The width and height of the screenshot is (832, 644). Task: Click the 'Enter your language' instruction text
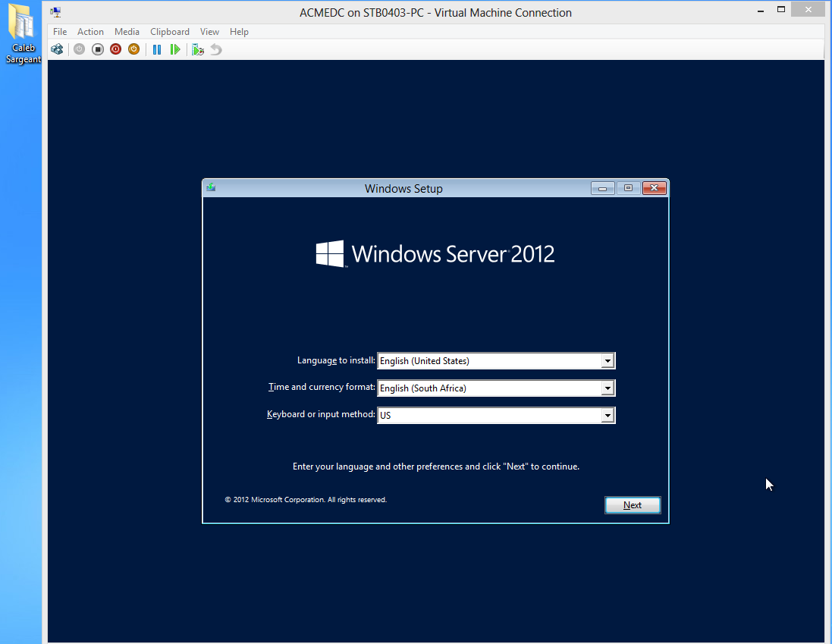click(x=435, y=467)
